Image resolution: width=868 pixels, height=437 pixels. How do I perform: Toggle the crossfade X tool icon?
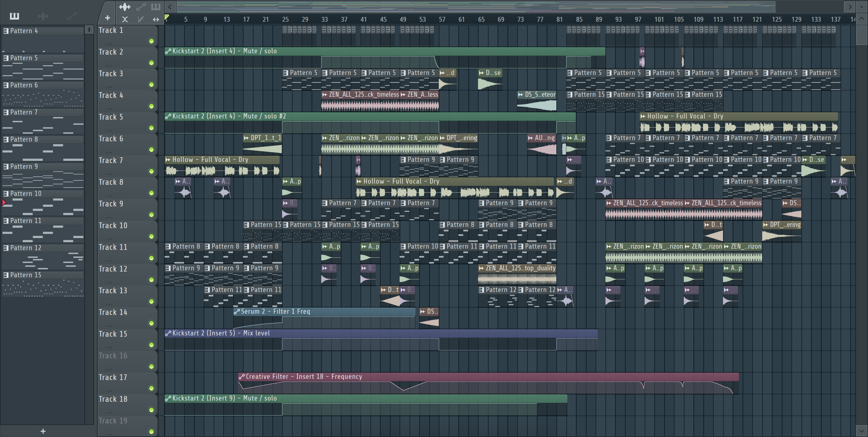coord(125,19)
